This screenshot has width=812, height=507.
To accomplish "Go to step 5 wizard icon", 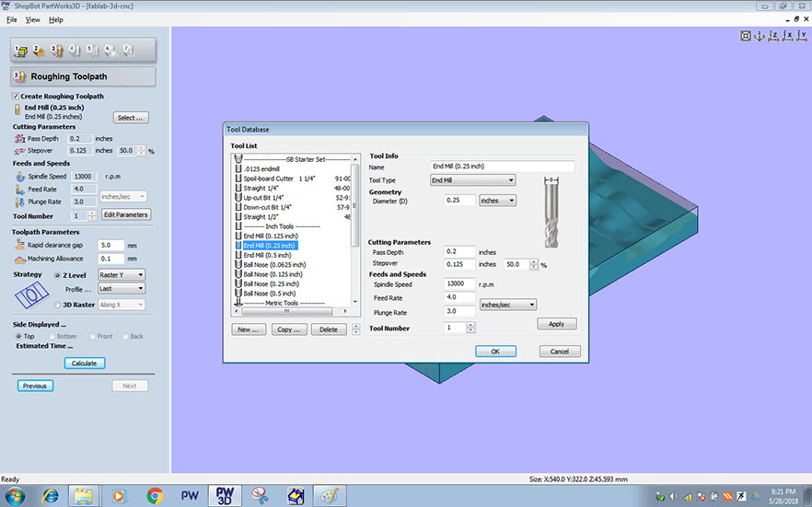I will 92,51.
